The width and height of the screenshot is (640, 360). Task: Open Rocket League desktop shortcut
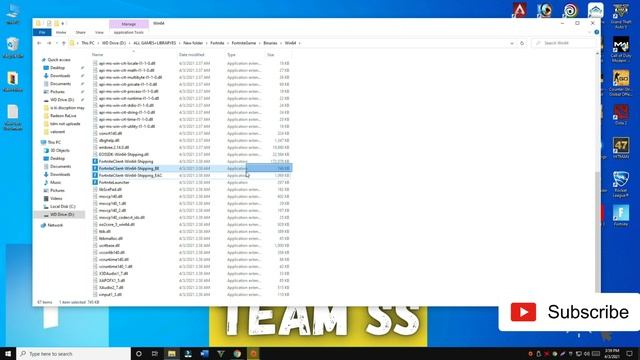[x=621, y=184]
